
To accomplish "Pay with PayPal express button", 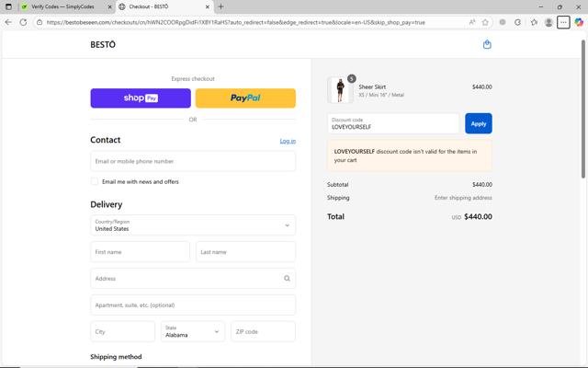I will (245, 98).
